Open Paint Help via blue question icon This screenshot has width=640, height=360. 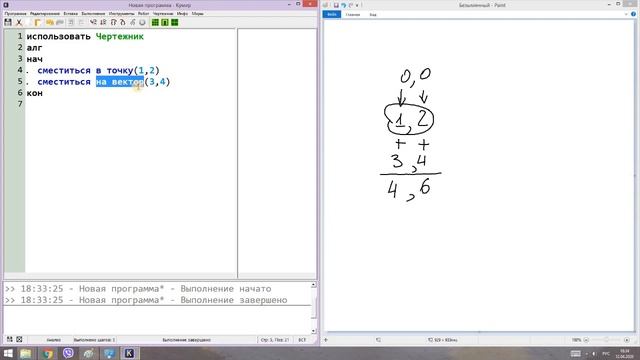pyautogui.click(x=633, y=14)
